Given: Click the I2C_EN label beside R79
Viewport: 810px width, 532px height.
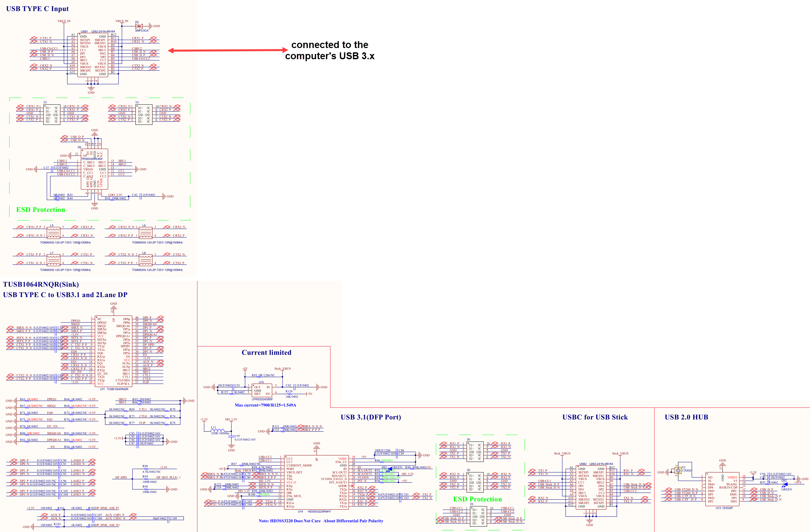Looking at the screenshot, I should pyautogui.click(x=52, y=426).
